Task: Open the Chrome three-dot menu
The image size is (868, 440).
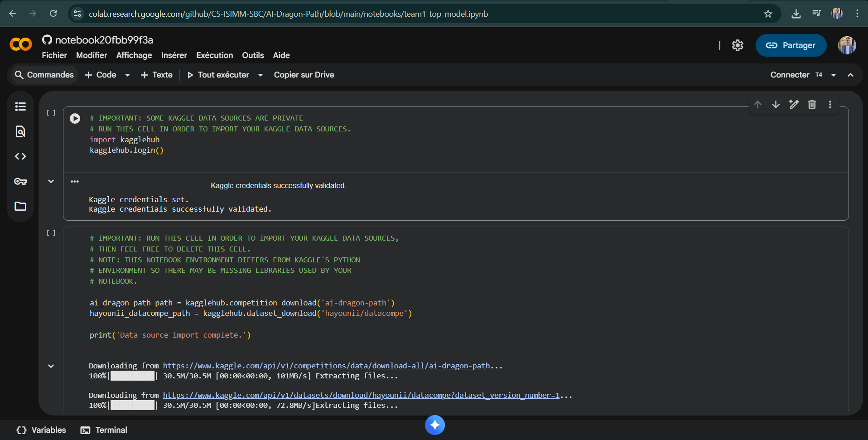Action: (x=857, y=14)
